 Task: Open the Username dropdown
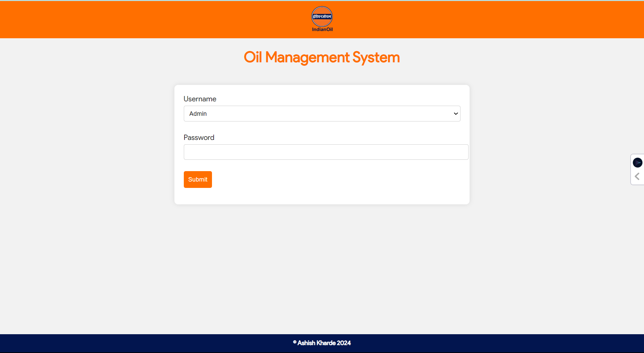click(322, 114)
